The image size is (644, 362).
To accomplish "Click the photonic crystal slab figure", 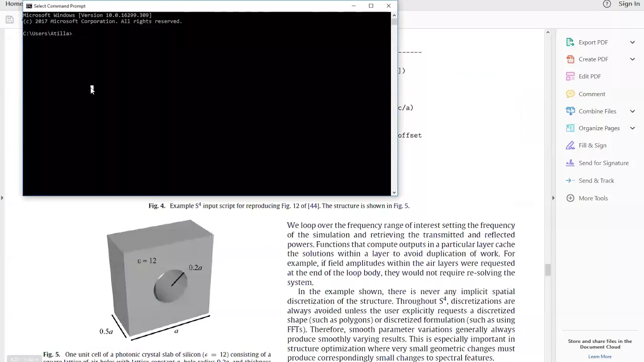I will point(160,278).
